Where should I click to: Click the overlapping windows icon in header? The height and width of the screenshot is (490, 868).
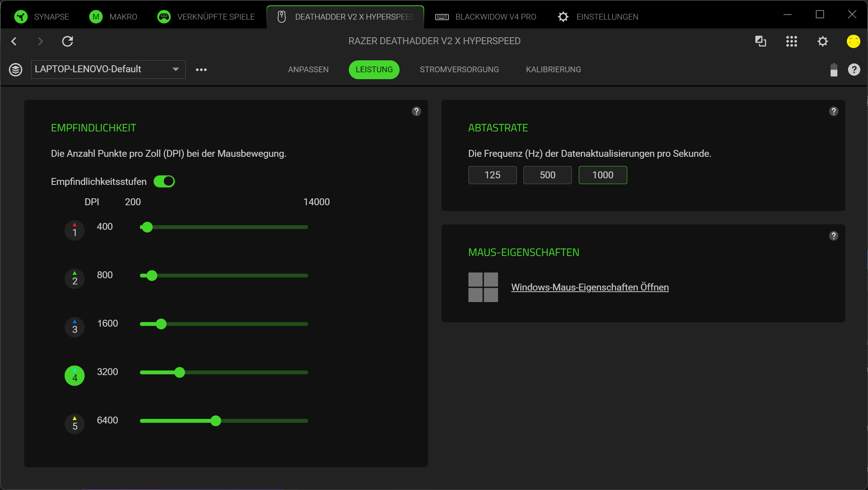point(760,41)
